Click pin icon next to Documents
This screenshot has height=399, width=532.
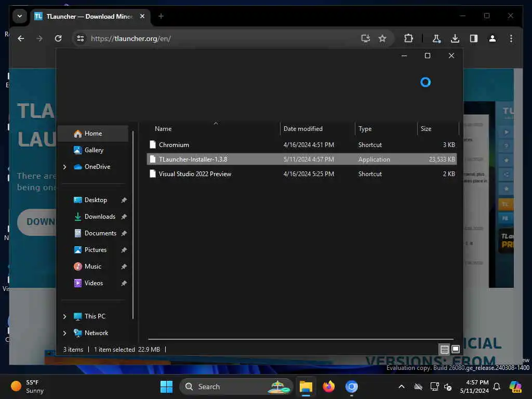pos(124,233)
